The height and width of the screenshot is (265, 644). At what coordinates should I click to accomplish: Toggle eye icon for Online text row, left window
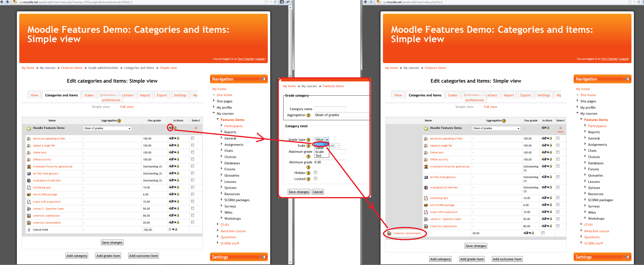click(x=176, y=152)
